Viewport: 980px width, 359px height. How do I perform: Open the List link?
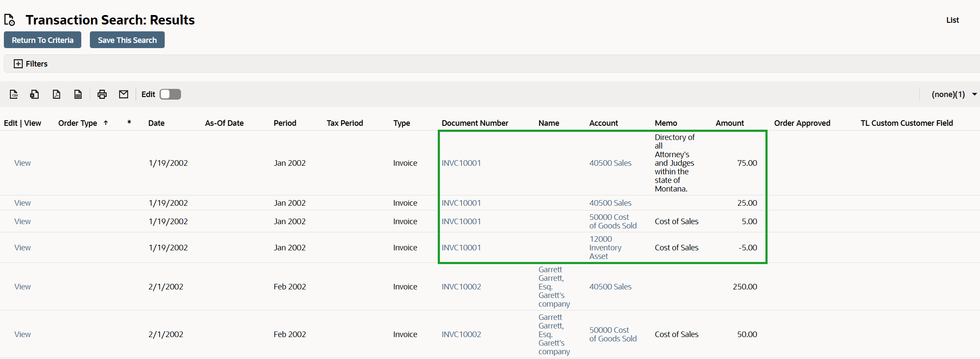tap(952, 20)
